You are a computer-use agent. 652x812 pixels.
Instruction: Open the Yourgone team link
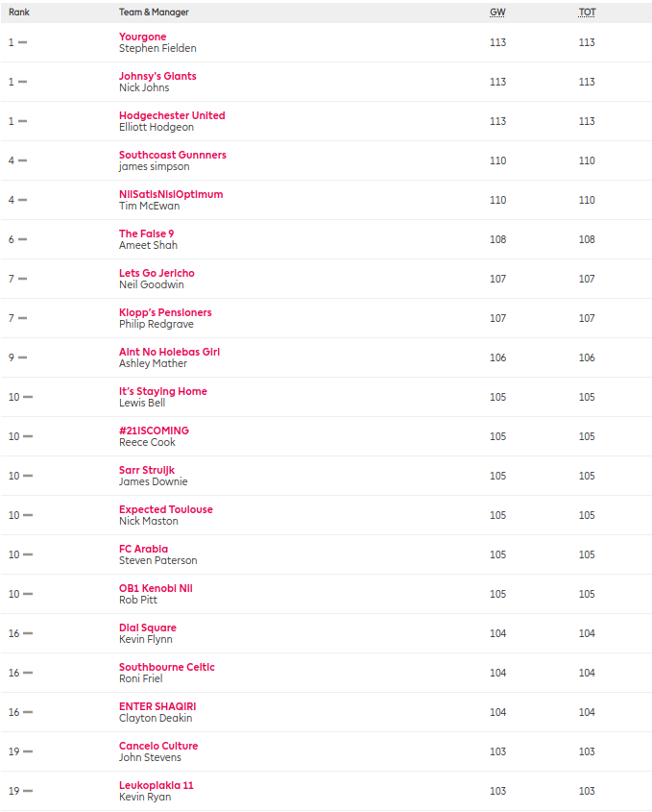[x=142, y=37]
